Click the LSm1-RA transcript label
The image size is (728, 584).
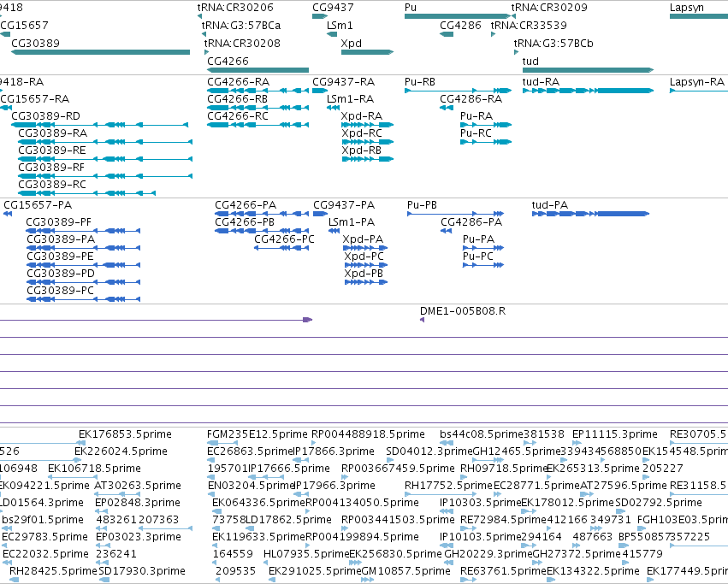click(x=351, y=99)
